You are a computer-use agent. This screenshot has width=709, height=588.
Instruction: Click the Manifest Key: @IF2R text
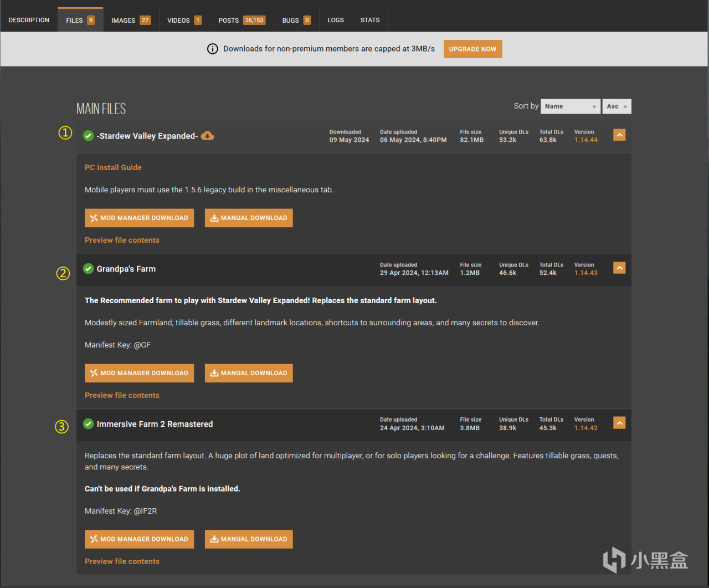tap(121, 511)
